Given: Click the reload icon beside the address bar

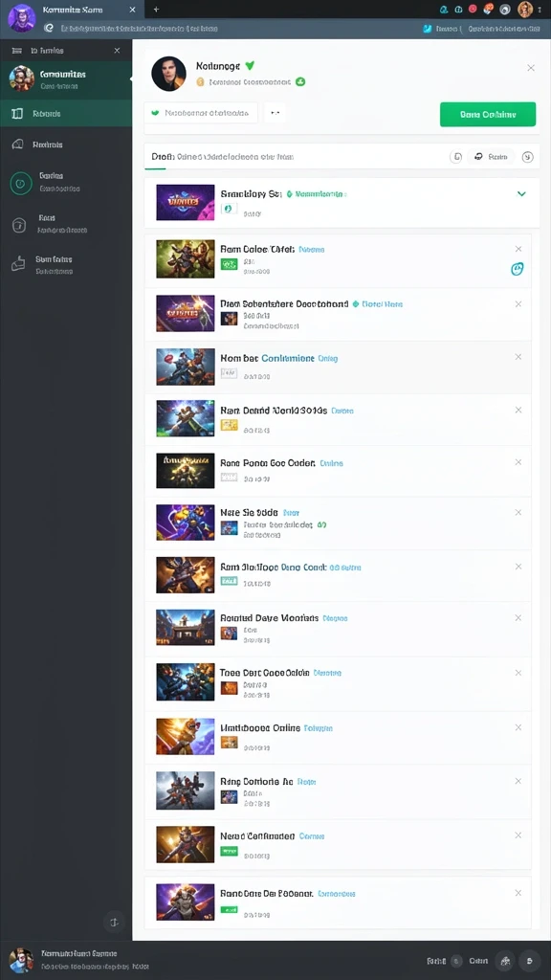Looking at the screenshot, I should [x=48, y=28].
